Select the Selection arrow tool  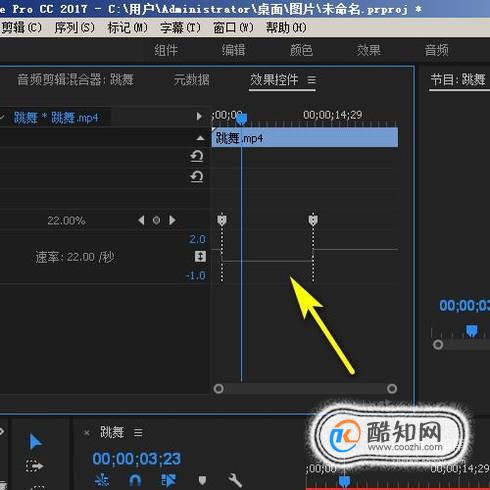point(35,442)
